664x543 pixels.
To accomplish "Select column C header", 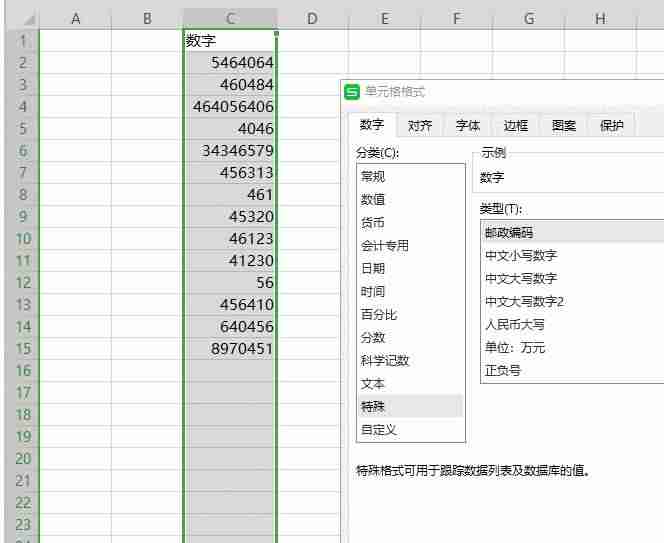I will point(230,19).
